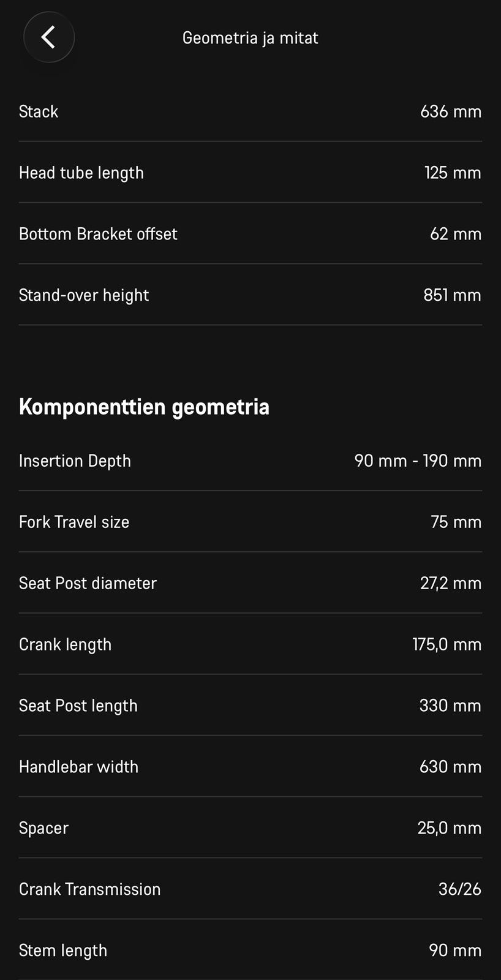Select the Spacer row label

point(43,828)
